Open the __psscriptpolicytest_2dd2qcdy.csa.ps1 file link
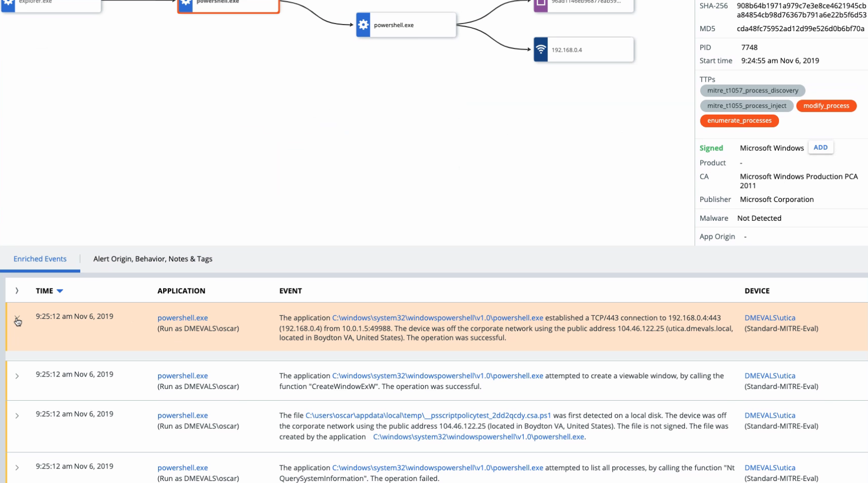The width and height of the screenshot is (868, 483). [x=428, y=416]
